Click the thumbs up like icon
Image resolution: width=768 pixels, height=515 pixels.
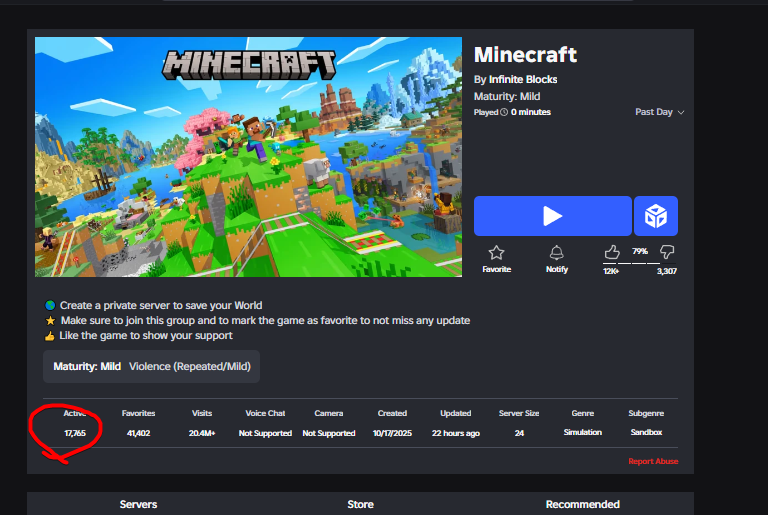click(612, 252)
